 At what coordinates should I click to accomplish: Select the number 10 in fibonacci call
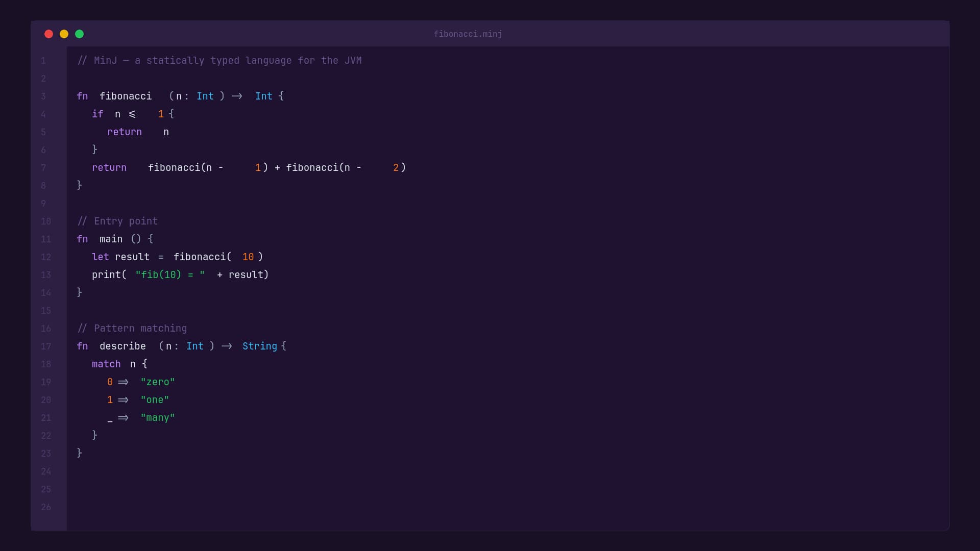point(249,257)
